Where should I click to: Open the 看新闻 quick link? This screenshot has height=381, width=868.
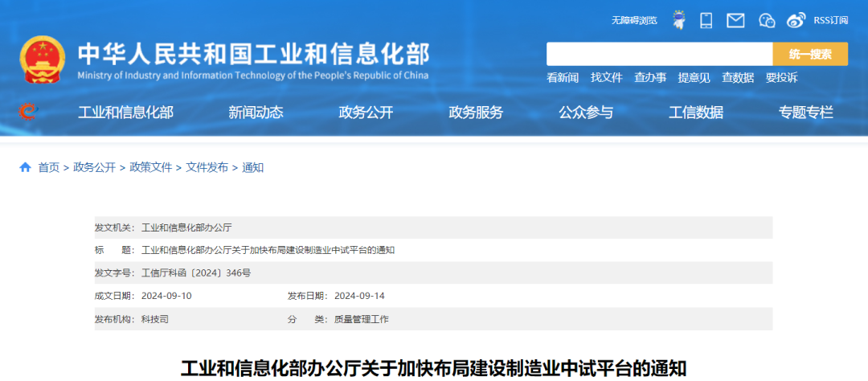(563, 78)
